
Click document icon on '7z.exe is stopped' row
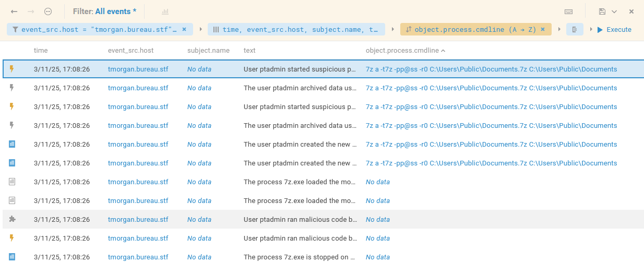[x=13, y=257]
